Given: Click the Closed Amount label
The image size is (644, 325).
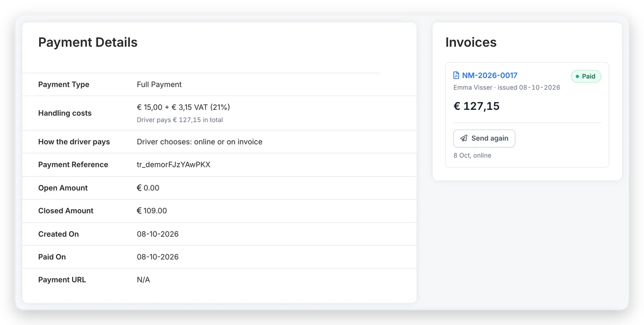Looking at the screenshot, I should [66, 211].
